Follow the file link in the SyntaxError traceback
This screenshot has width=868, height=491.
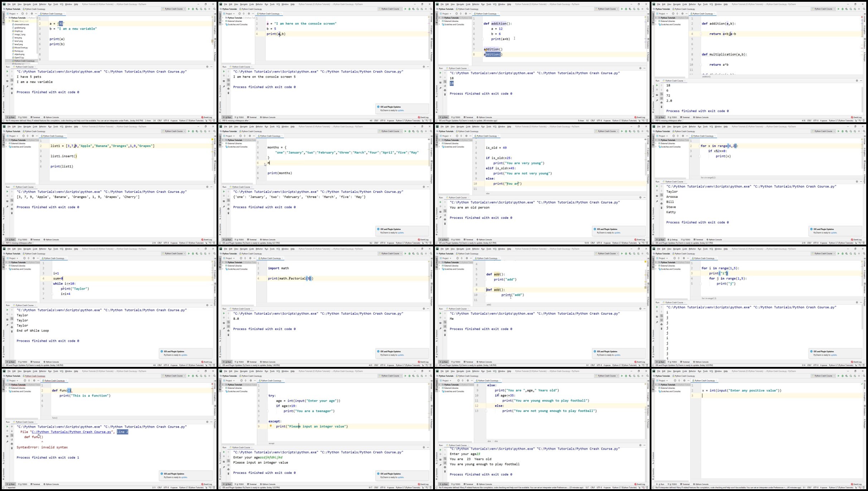(x=72, y=432)
